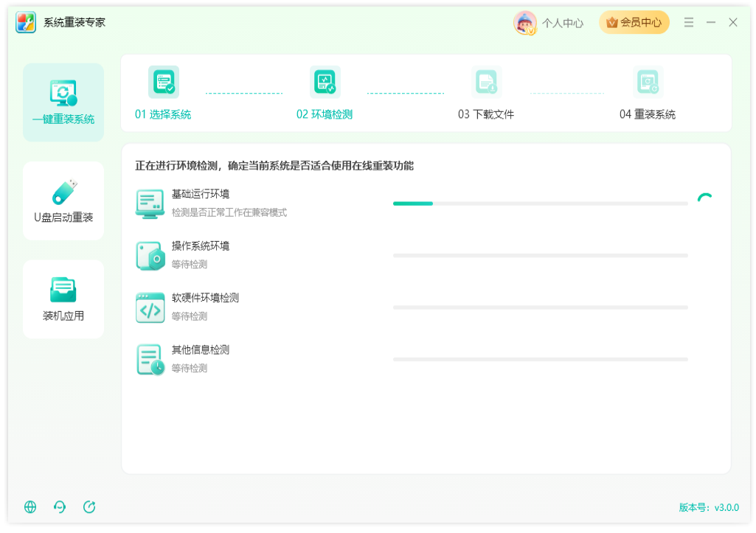Click the 基础运行环境 progress bar
Viewport: 756px width, 533px height.
(x=540, y=203)
